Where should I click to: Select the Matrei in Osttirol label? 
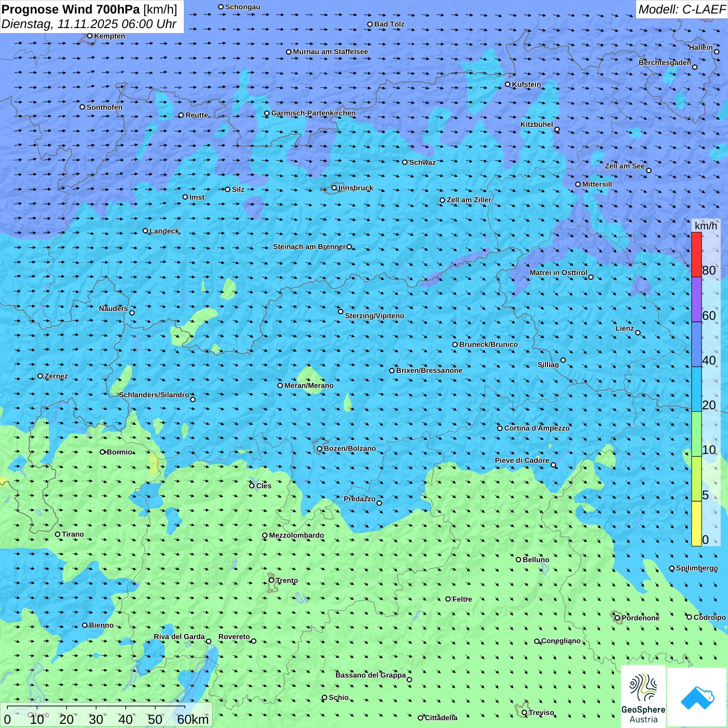[x=558, y=272]
